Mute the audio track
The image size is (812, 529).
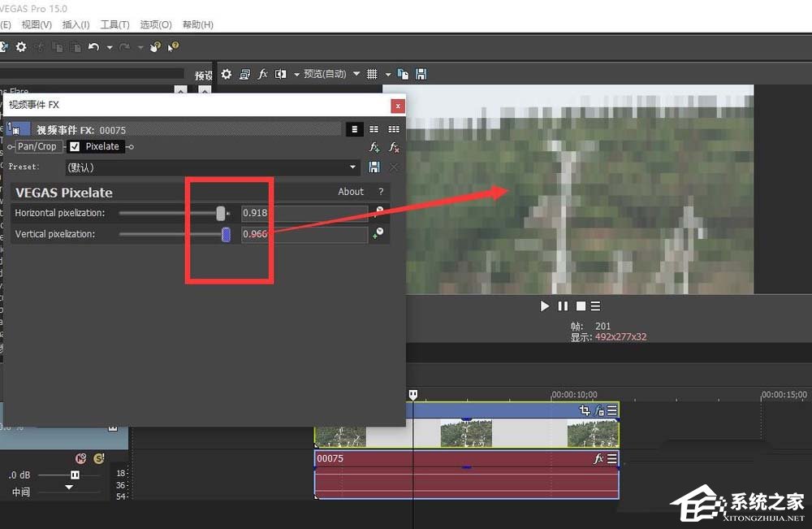click(80, 459)
